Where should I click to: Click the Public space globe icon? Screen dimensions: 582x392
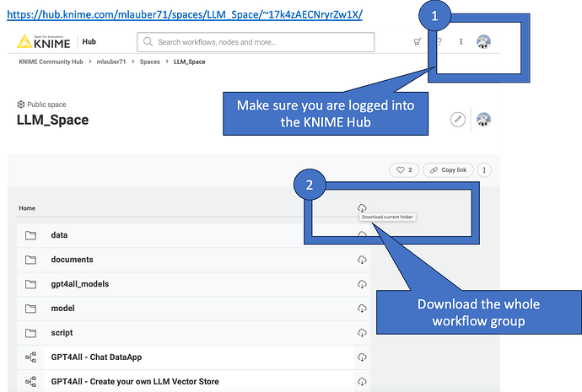point(21,105)
